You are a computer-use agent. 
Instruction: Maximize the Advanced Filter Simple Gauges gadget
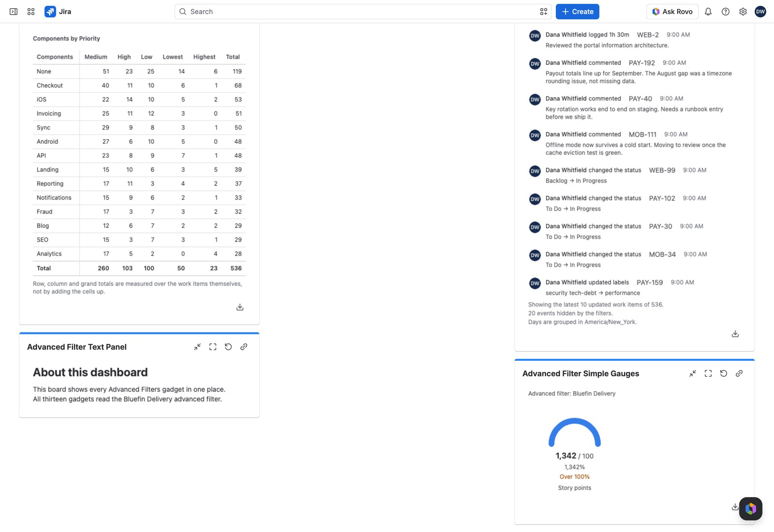[x=708, y=373]
